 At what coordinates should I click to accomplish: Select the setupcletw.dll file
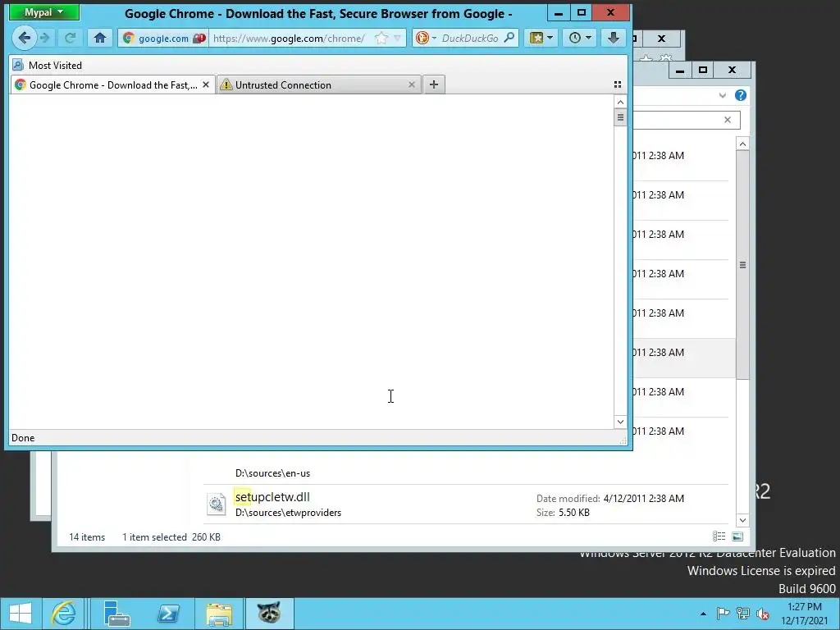click(x=466, y=504)
